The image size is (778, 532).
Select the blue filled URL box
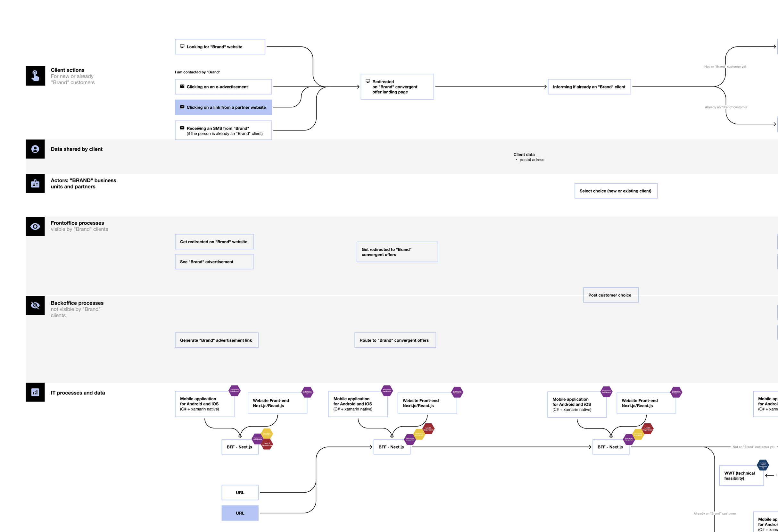[240, 513]
